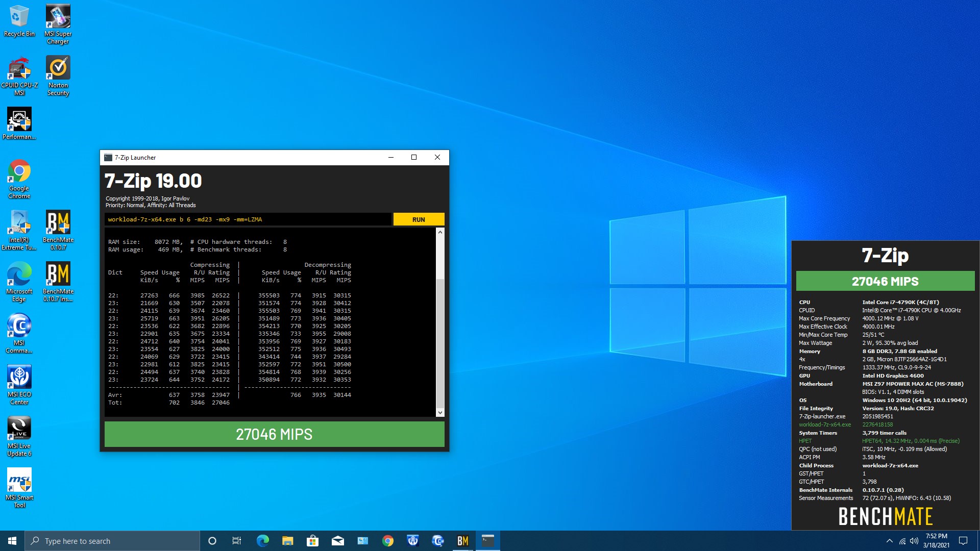Minimize the 7-Zip Launcher window

coord(391,157)
